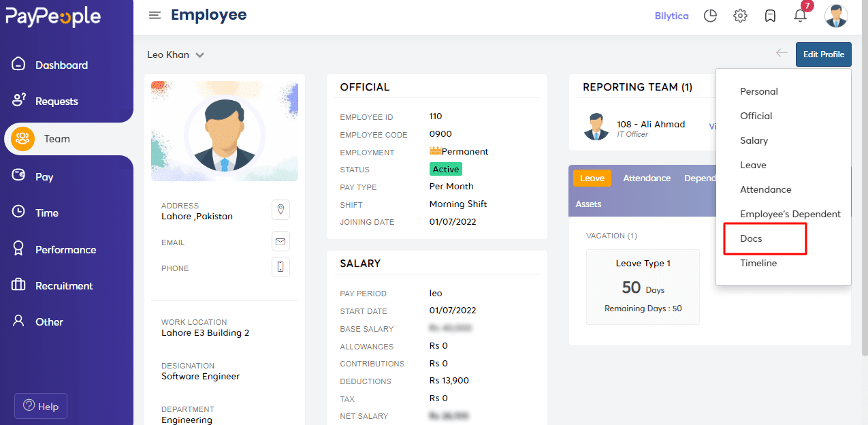Image resolution: width=868 pixels, height=425 pixels.
Task: Open Recruitment from the sidebar
Action: coord(65,285)
